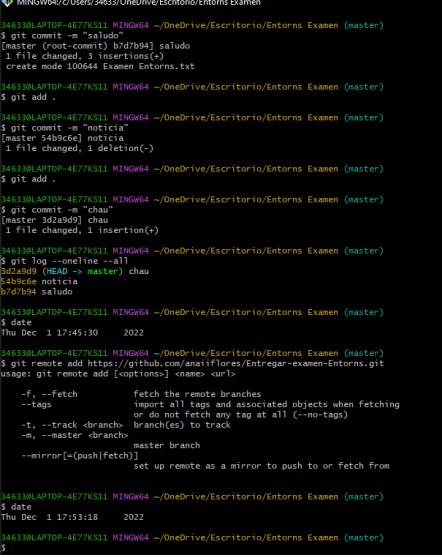Click the description 'branch(es) to track'
The width and height of the screenshot is (442, 558).
(x=182, y=425)
